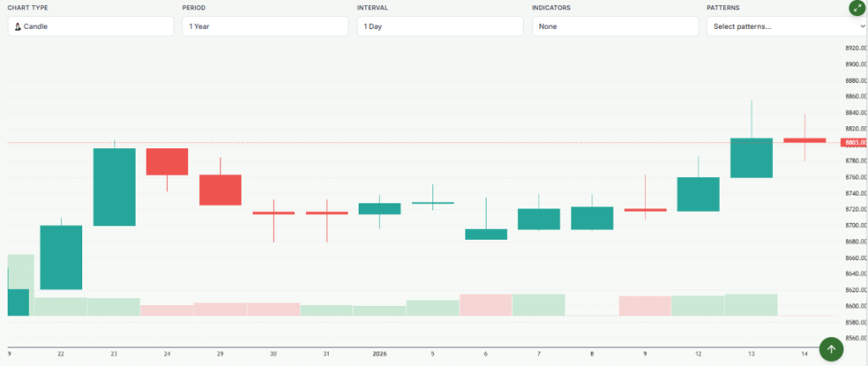Open the Chart Type Candle dropdown
Viewport: 868px width, 366px height.
click(x=91, y=26)
